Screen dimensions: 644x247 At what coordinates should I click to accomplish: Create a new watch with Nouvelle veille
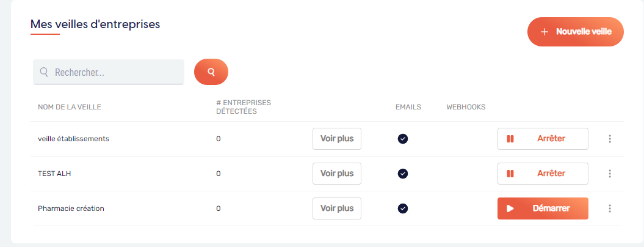(x=576, y=32)
